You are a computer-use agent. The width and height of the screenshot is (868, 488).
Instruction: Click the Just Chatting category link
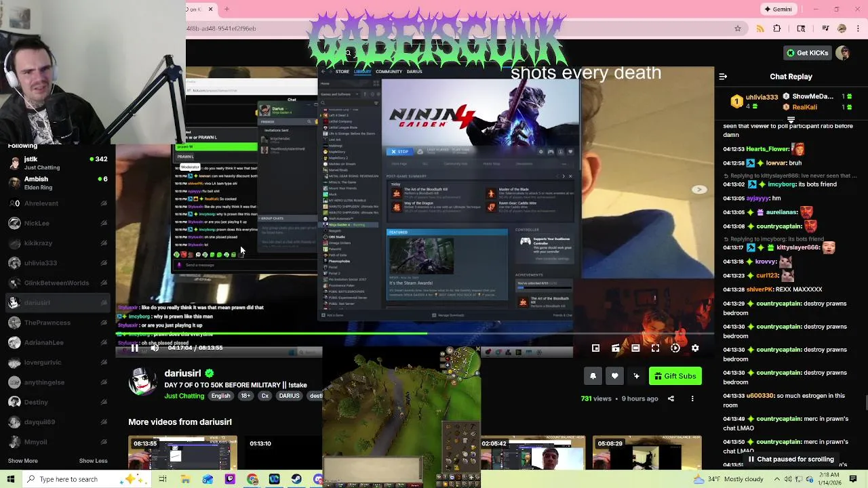(x=184, y=396)
